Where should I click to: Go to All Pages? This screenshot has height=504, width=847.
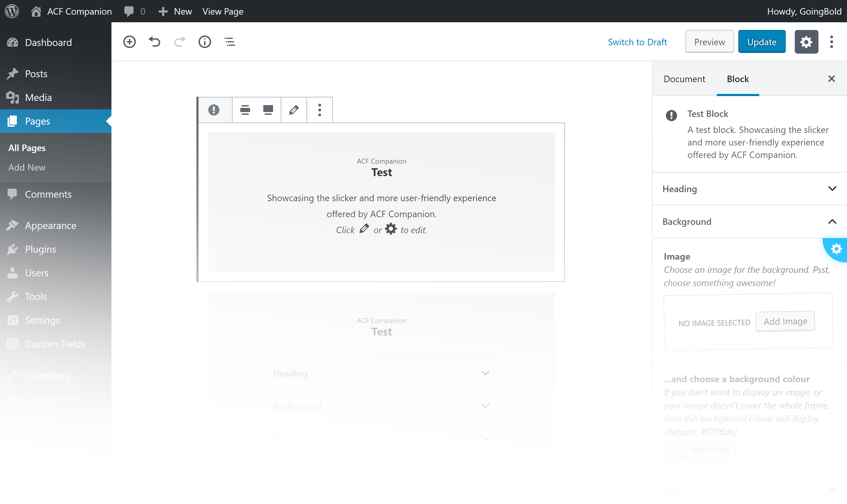click(27, 148)
